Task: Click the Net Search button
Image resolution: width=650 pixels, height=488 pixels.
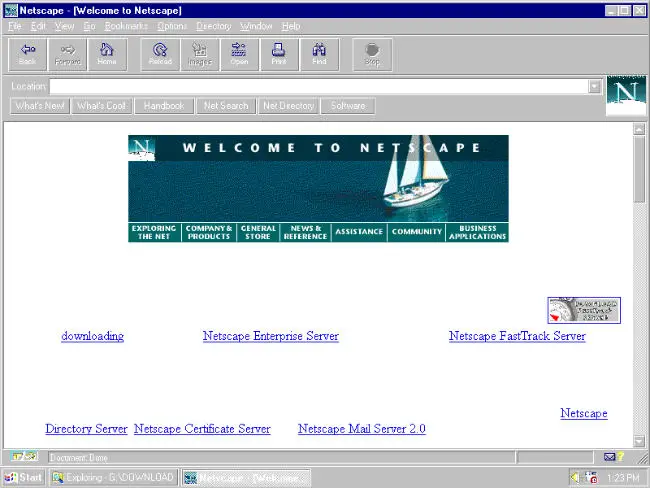Action: coord(226,106)
